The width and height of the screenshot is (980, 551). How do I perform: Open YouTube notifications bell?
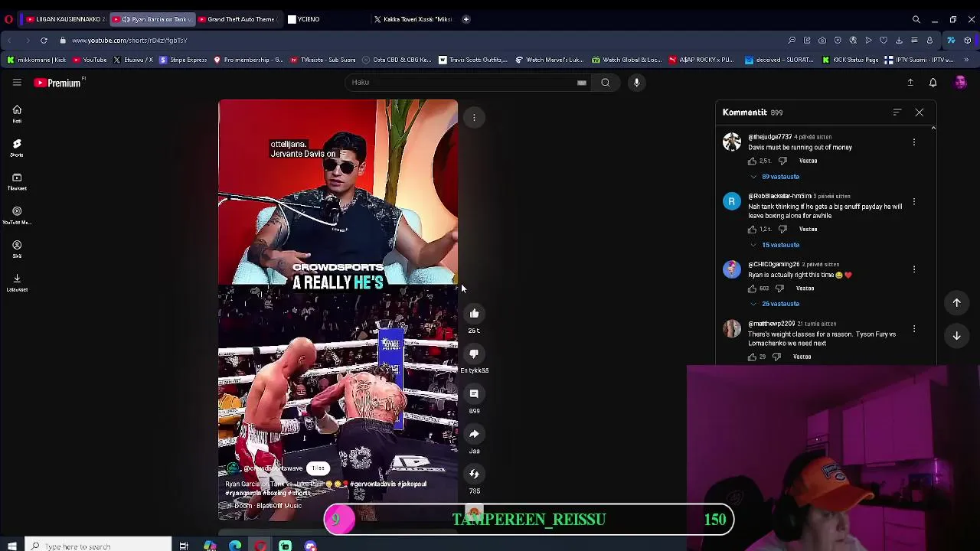click(933, 83)
